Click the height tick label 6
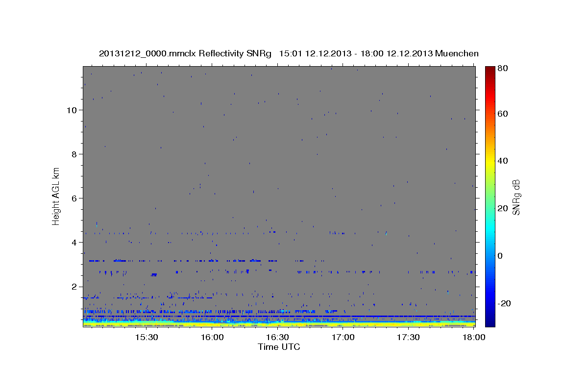 point(73,198)
